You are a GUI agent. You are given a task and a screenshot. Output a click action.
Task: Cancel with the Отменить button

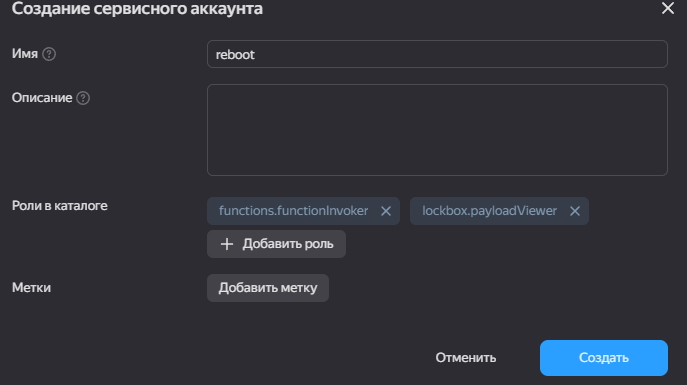[466, 358]
